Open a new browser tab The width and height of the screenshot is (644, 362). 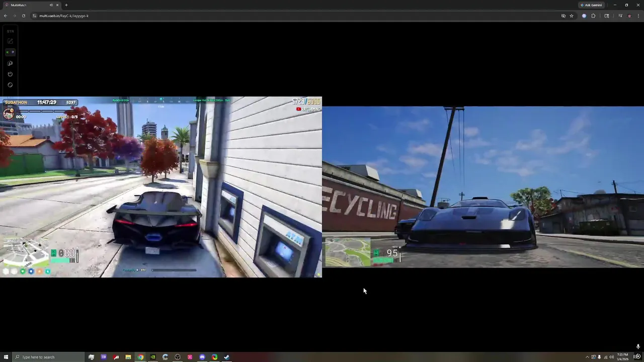pyautogui.click(x=66, y=5)
